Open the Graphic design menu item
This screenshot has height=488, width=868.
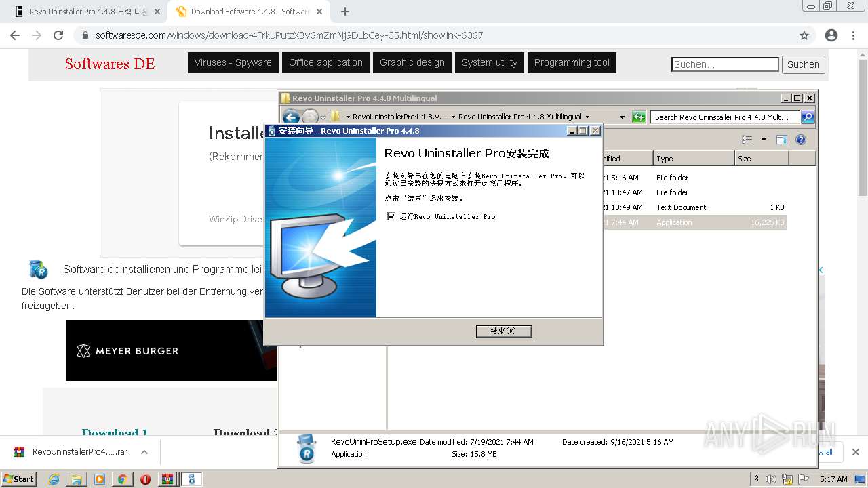[412, 62]
